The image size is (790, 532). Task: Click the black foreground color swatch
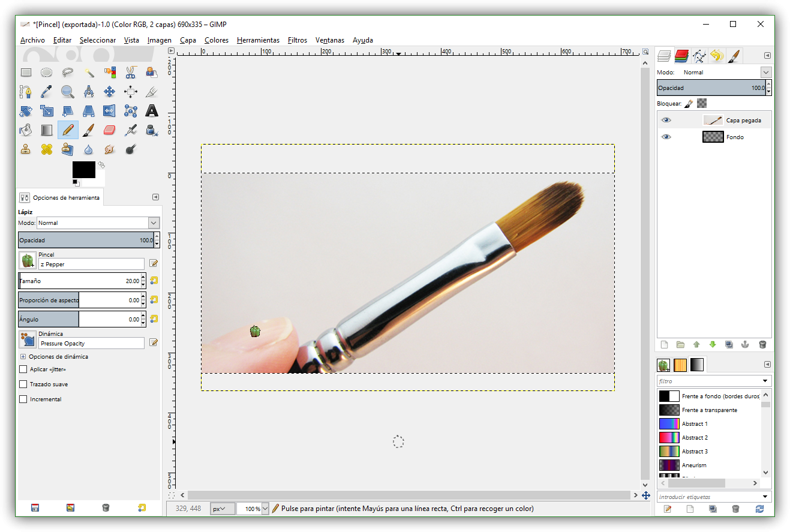point(83,169)
